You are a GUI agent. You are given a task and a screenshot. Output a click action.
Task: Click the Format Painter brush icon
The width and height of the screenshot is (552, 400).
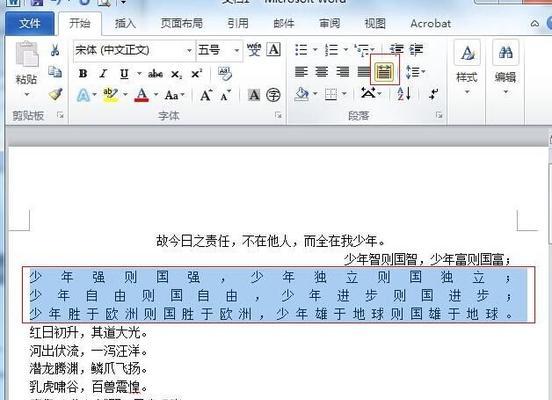tap(55, 94)
